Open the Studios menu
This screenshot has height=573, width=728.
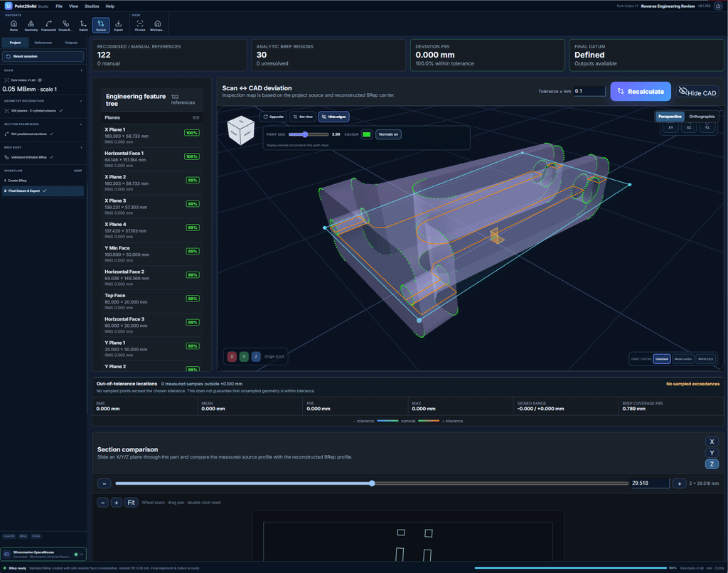click(x=92, y=6)
